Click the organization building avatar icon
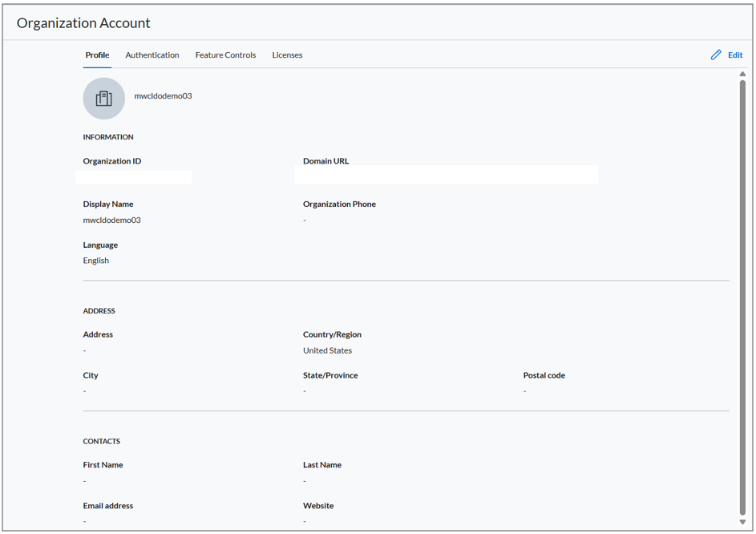 pyautogui.click(x=103, y=99)
